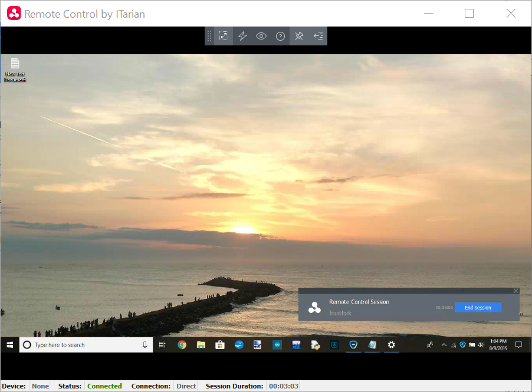Click the light blue notebook taskbar icon

(x=372, y=345)
